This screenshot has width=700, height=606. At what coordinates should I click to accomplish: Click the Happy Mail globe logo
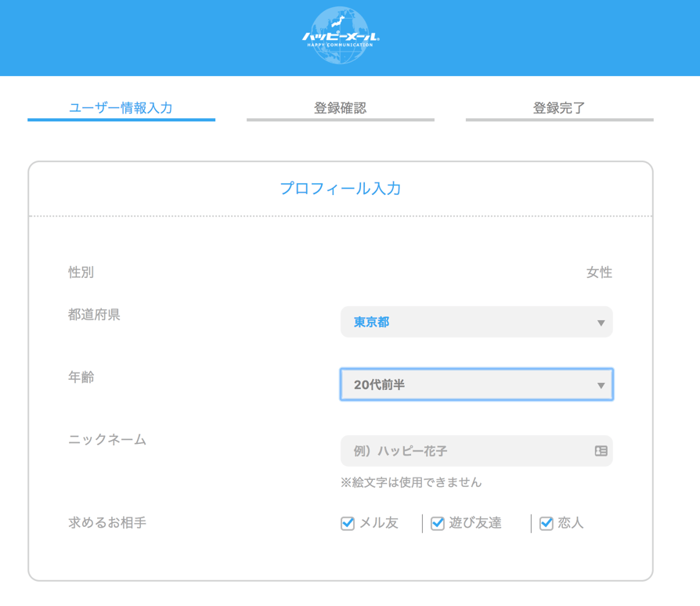tap(340, 35)
